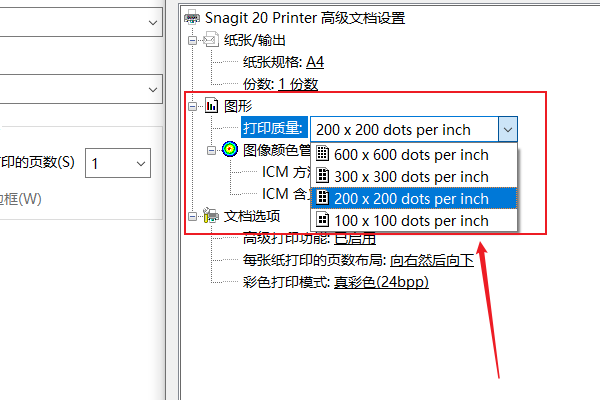The height and width of the screenshot is (400, 600).
Task: Click icon beside 100 x 100 dpi option
Action: click(323, 220)
